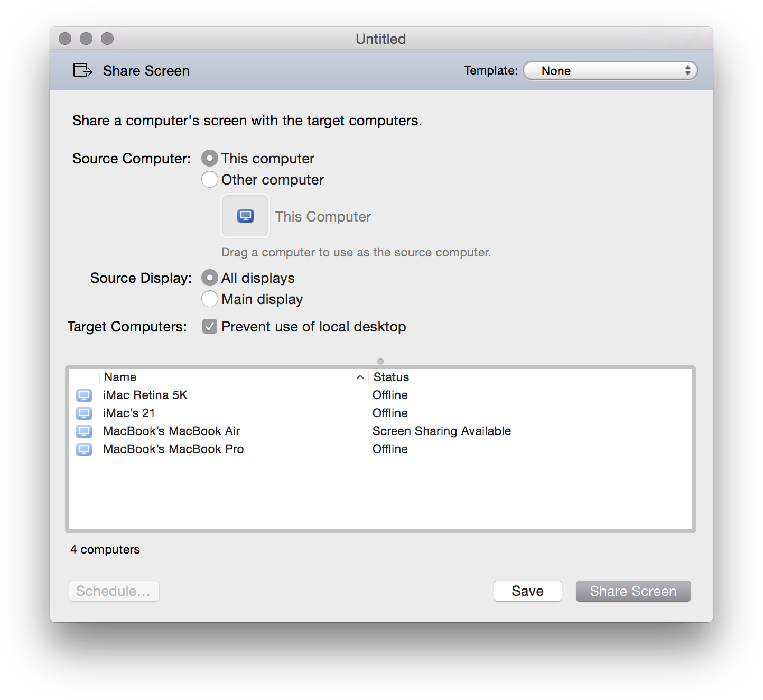
Task: Select the This computer radio button
Action: [210, 158]
